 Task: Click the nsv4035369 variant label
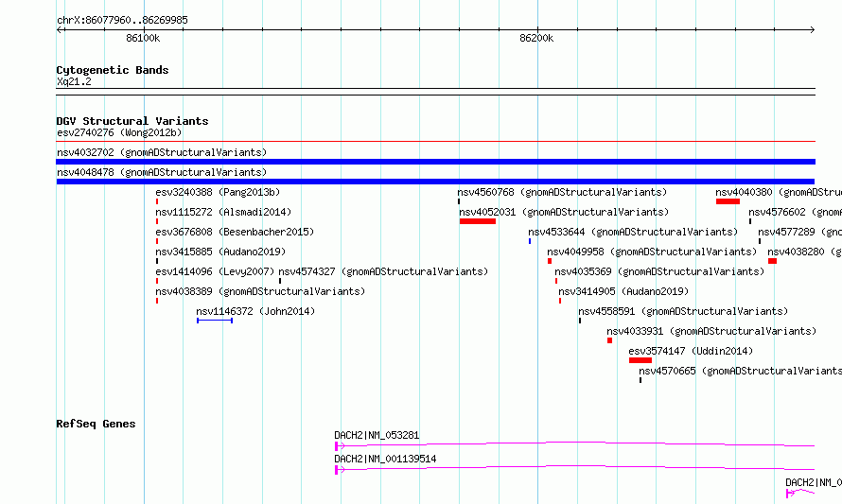pos(659,271)
